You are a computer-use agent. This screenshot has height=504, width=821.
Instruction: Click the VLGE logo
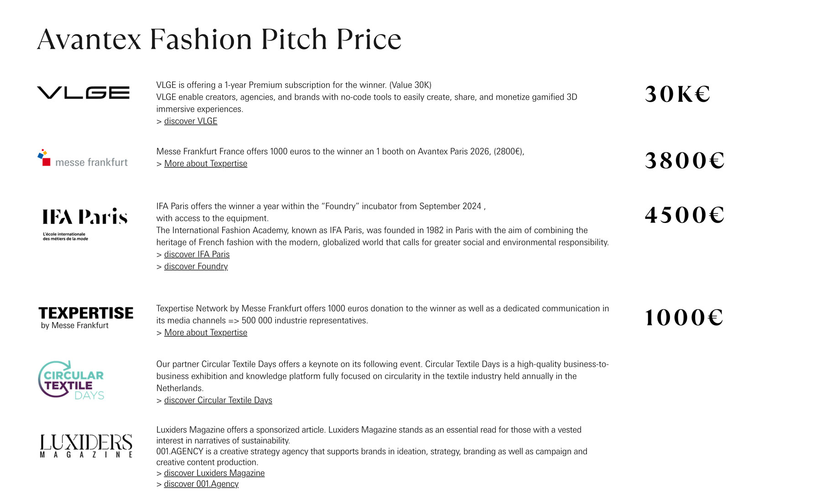pos(83,93)
